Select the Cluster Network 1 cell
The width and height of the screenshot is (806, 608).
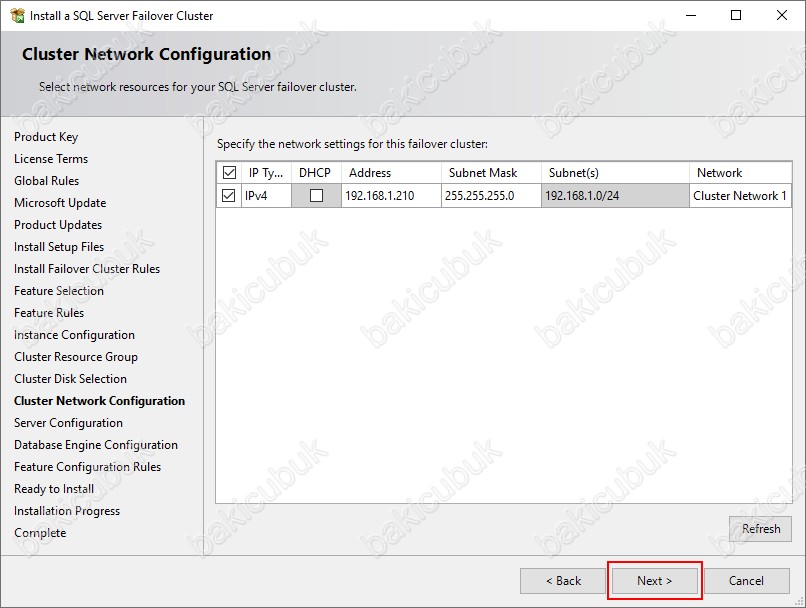pyautogui.click(x=740, y=195)
